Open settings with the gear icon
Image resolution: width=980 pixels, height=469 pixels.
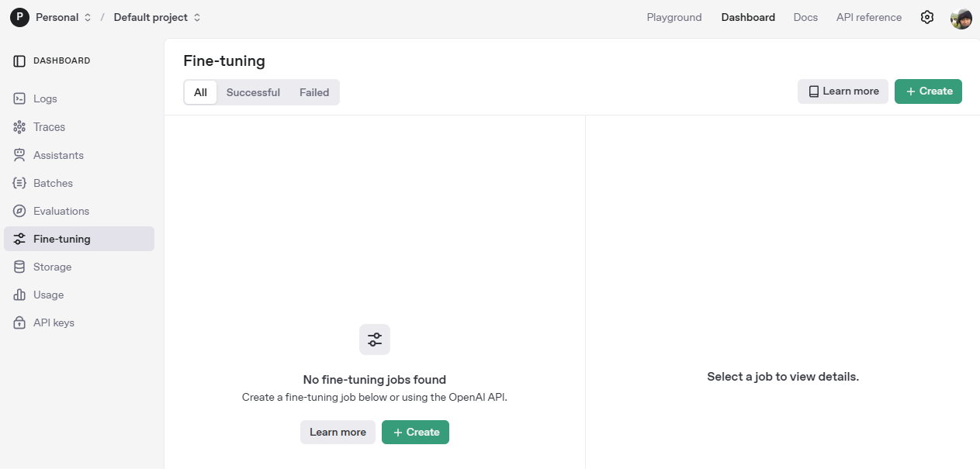point(926,17)
